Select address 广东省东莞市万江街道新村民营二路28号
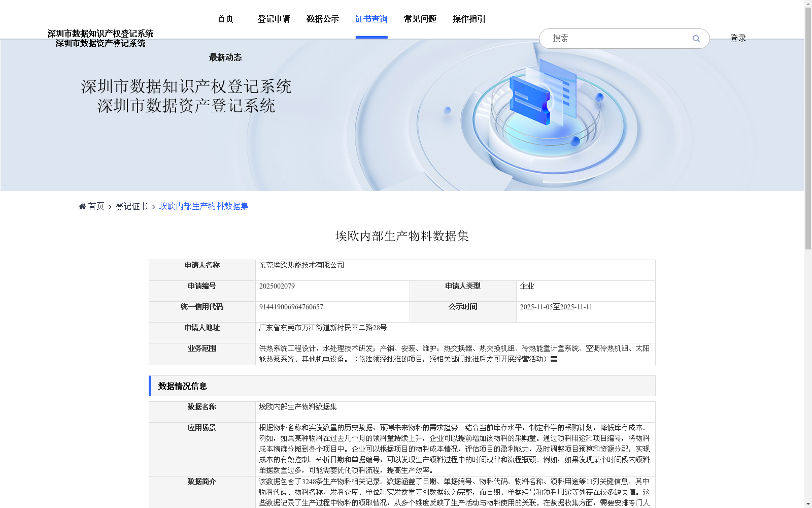The width and height of the screenshot is (812, 508). [323, 328]
